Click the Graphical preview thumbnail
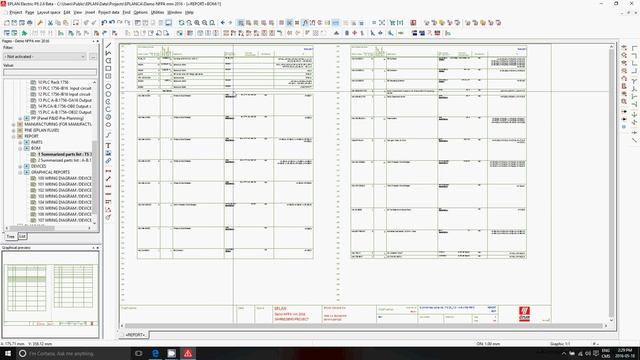640x360 pixels. tap(51, 295)
